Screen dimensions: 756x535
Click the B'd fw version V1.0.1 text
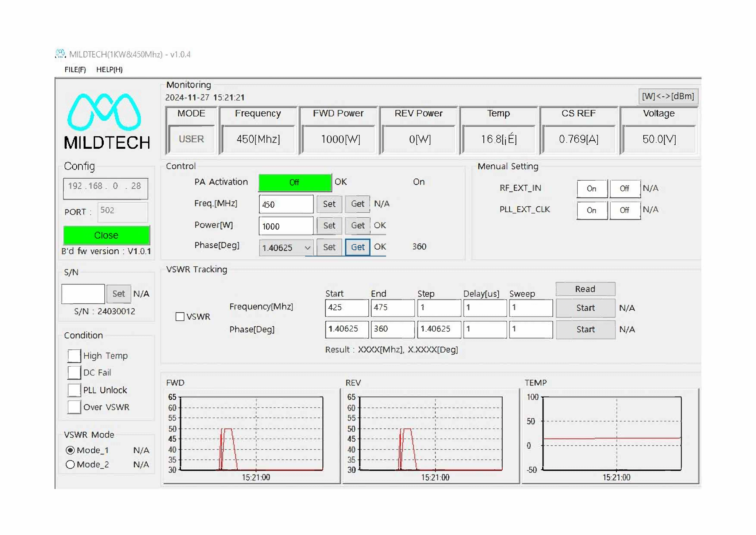pos(106,251)
